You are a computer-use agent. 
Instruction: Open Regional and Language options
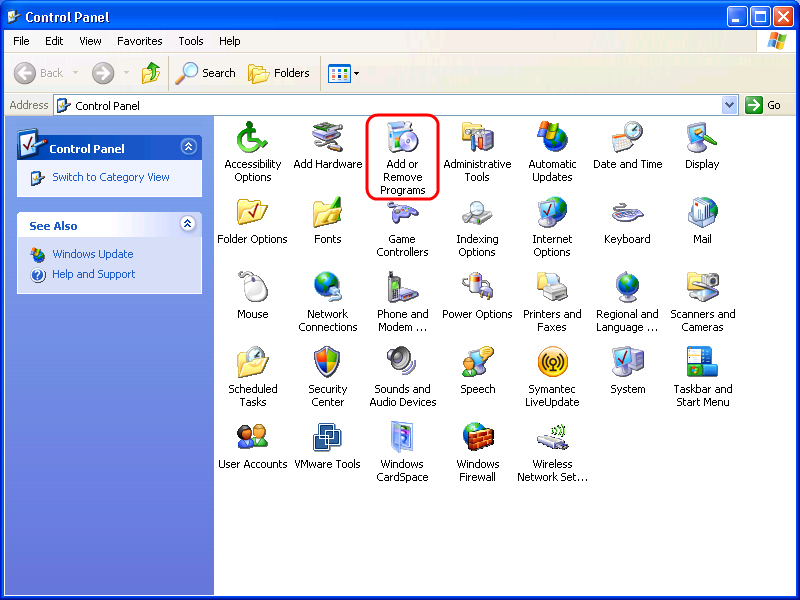point(627,302)
